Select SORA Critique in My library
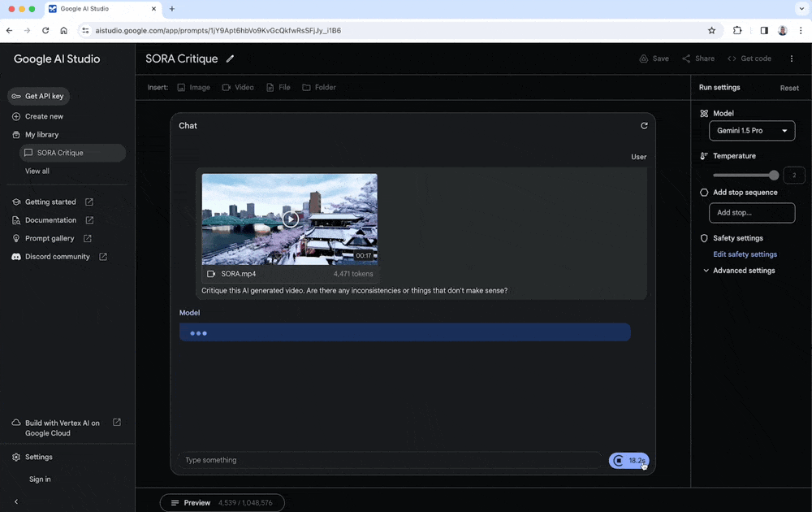Image resolution: width=812 pixels, height=512 pixels. click(60, 153)
